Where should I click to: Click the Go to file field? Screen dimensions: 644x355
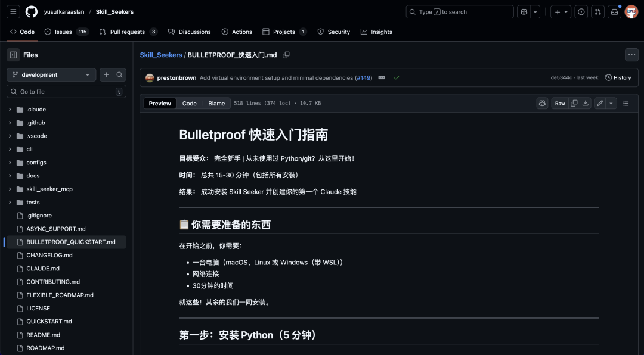pyautogui.click(x=66, y=91)
